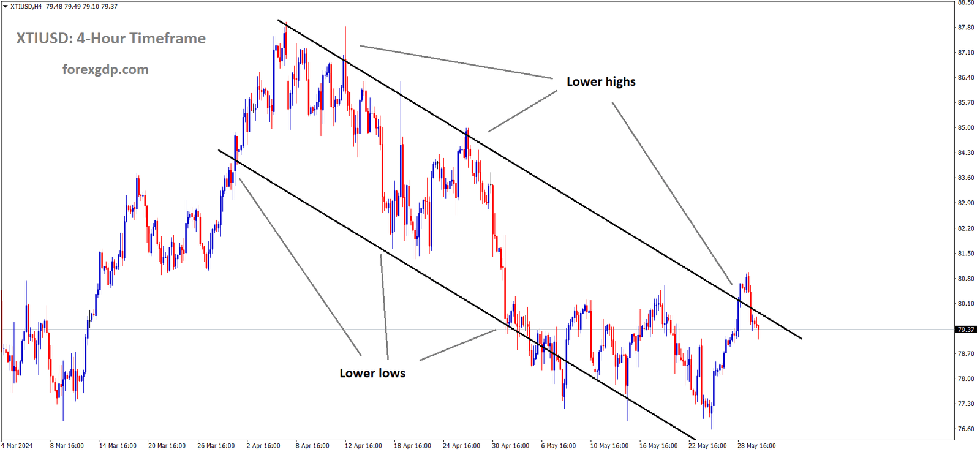Image resolution: width=980 pixels, height=452 pixels.
Task: Click the '18 Apr 16:00' date label
Action: point(412,446)
